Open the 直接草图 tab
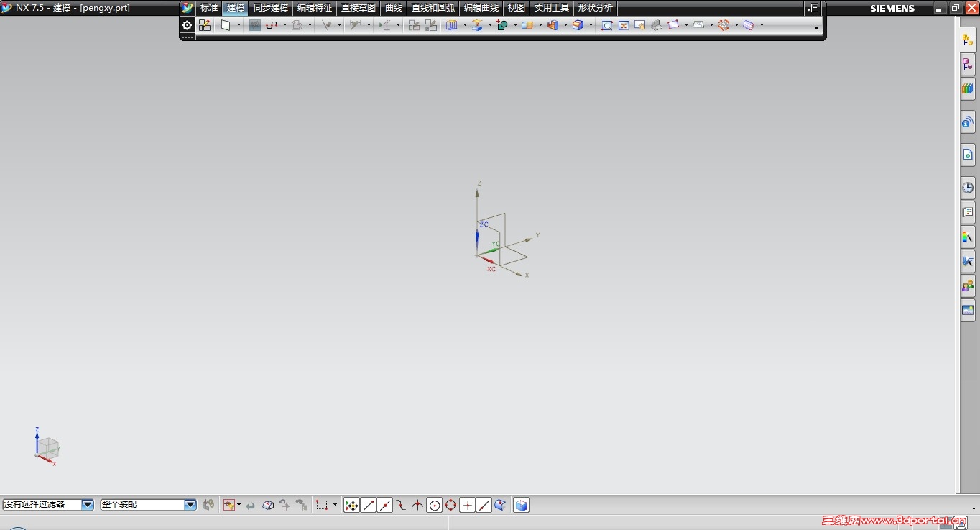Image resolution: width=980 pixels, height=530 pixels. (x=359, y=8)
